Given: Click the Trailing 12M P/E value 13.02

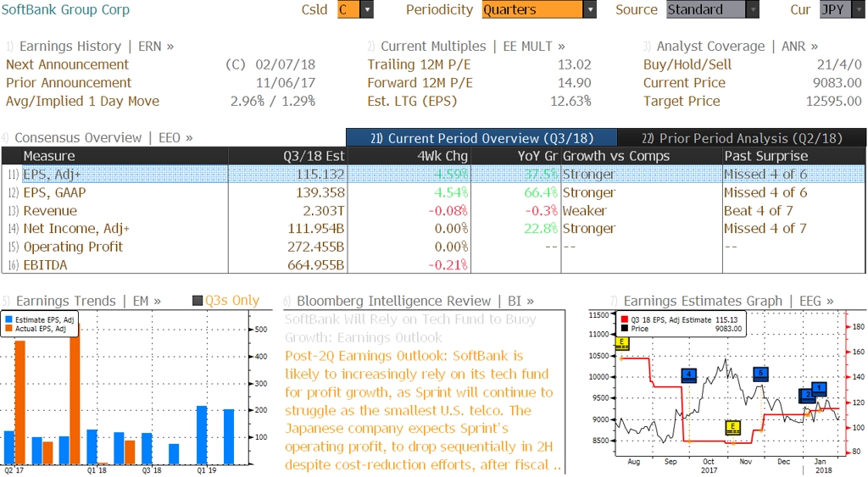Looking at the screenshot, I should pyautogui.click(x=574, y=64).
